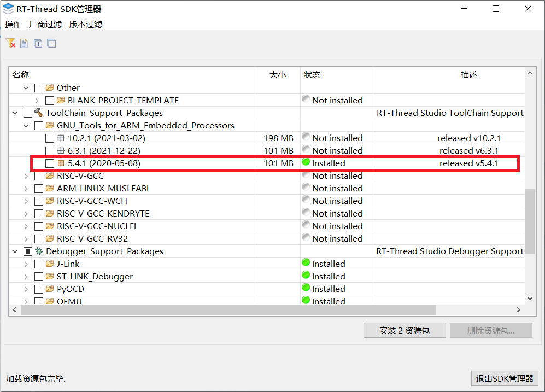The width and height of the screenshot is (545, 392).
Task: Toggle the Debugger_Support_Packages checkbox
Action: click(x=28, y=251)
